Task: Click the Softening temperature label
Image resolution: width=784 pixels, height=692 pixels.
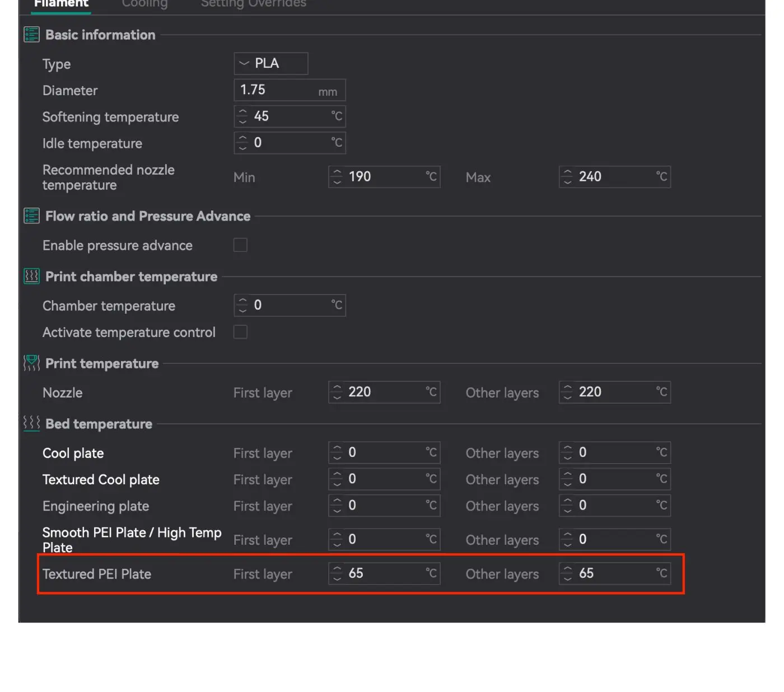Action: pyautogui.click(x=111, y=117)
